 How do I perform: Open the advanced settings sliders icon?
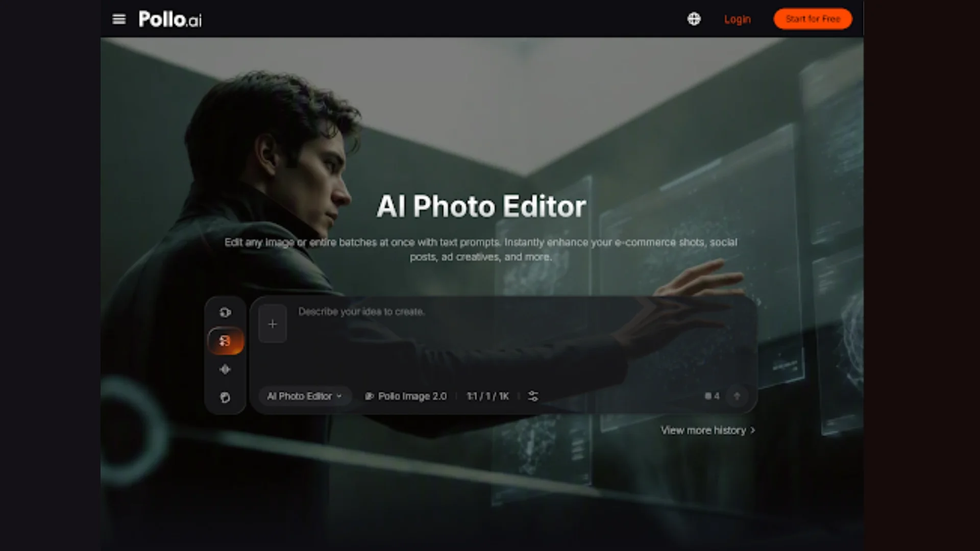pos(533,396)
